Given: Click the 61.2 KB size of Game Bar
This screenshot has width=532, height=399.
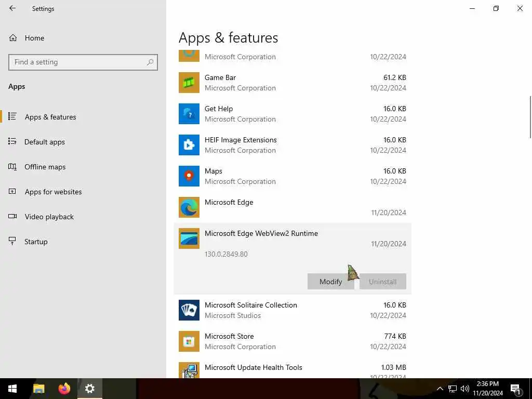Looking at the screenshot, I should (x=395, y=78).
